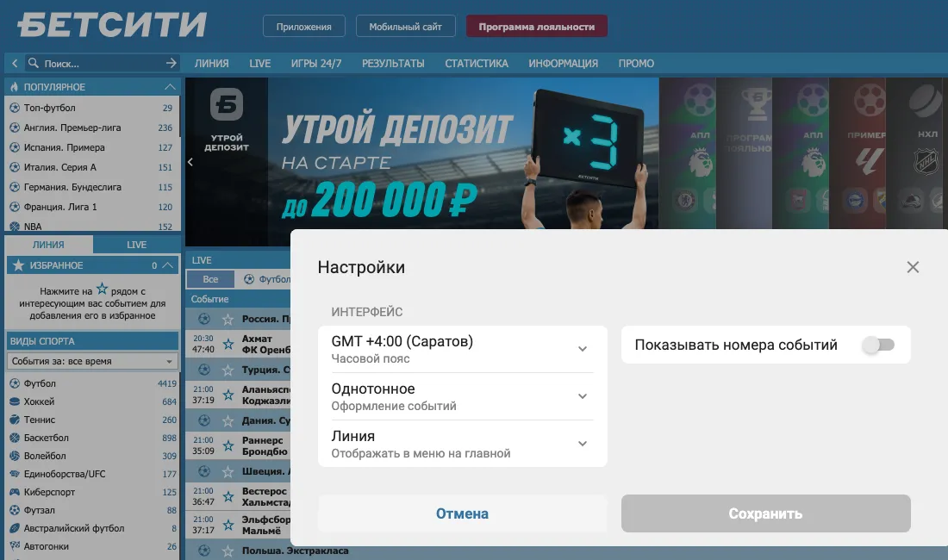The height and width of the screenshot is (560, 948).
Task: Open the Часовой пояс GMT +4:00 dropdown
Action: (x=463, y=349)
